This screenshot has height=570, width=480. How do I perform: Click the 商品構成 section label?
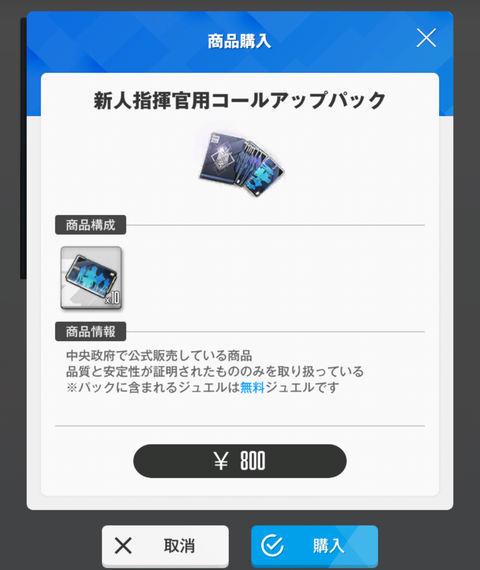point(91,225)
